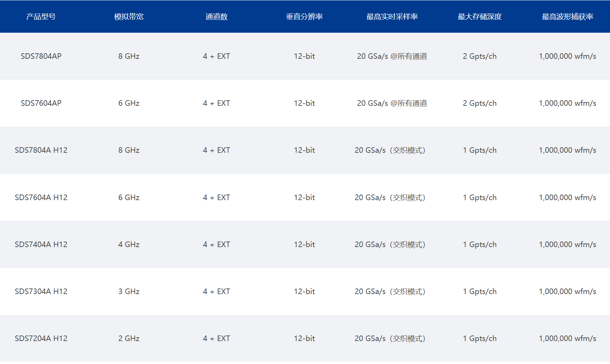Click the SDS7404A H12 product name
Image resolution: width=610 pixels, height=364 pixels.
click(41, 245)
